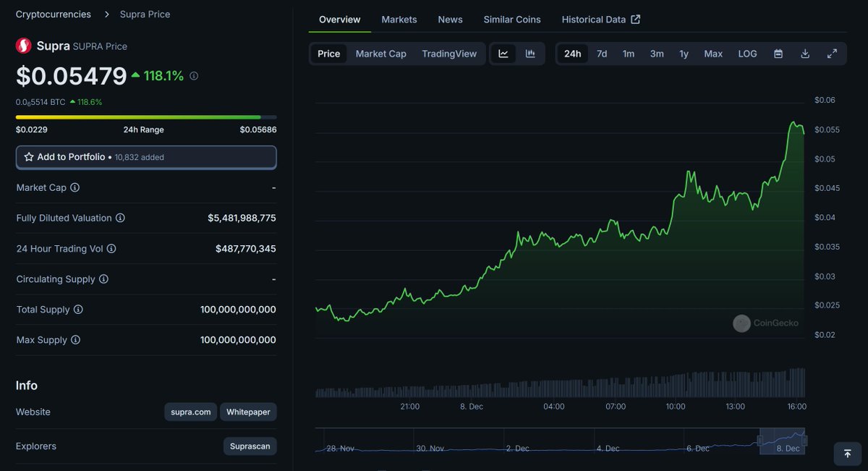Switch to candlestick chart view icon
The height and width of the screenshot is (471, 868).
[x=530, y=54]
